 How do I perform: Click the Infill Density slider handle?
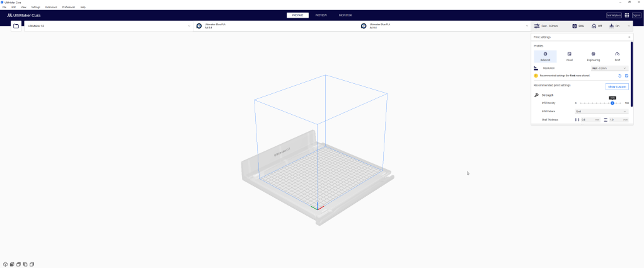612,103
